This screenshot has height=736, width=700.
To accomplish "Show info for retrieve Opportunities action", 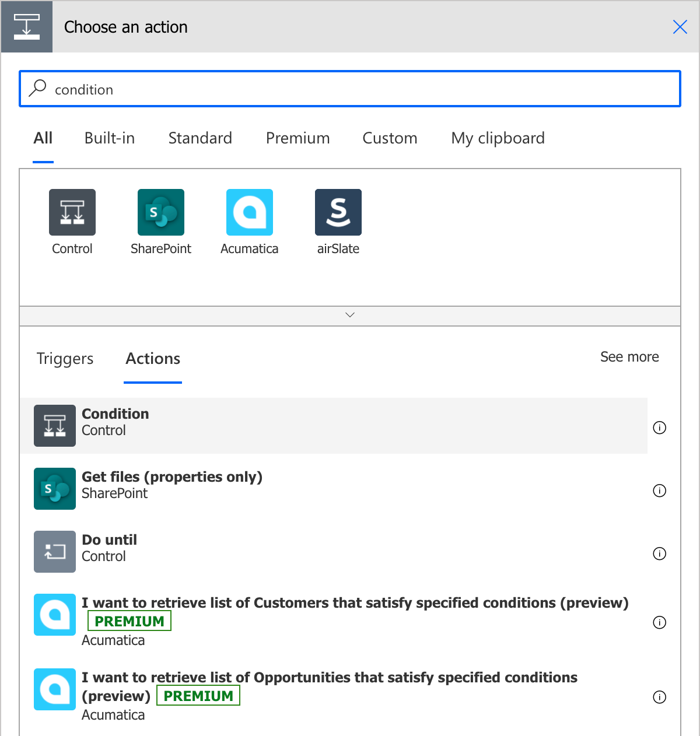I will tap(660, 697).
